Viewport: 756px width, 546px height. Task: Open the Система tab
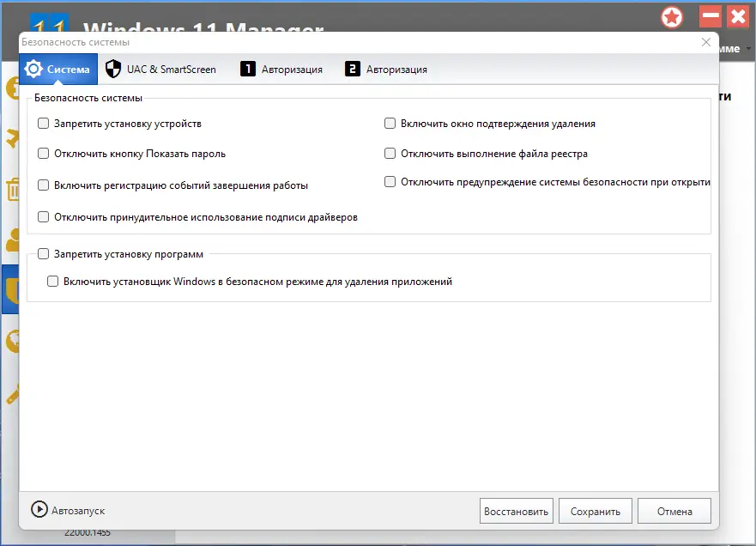58,69
